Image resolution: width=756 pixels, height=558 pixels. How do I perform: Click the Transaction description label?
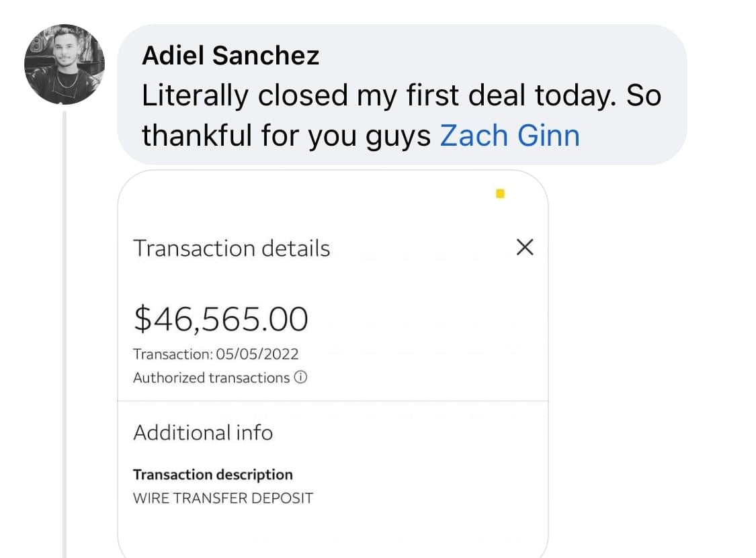(x=212, y=475)
